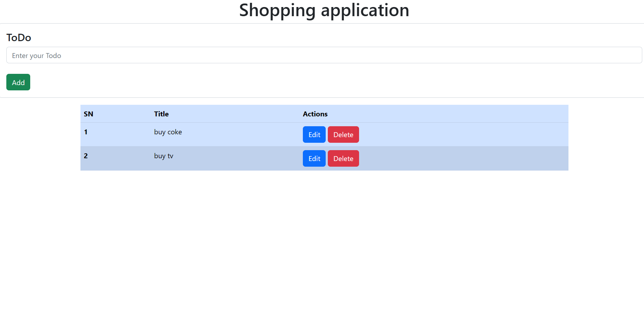Focus the todo text box under ToDo
Image resolution: width=644 pixels, height=314 pixels.
(324, 55)
